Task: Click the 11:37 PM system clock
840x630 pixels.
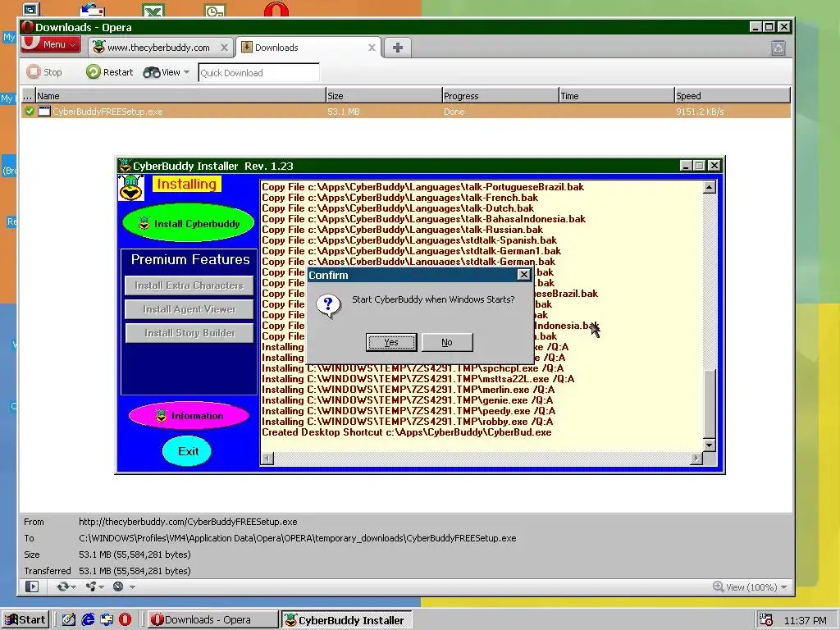Action: coord(805,620)
